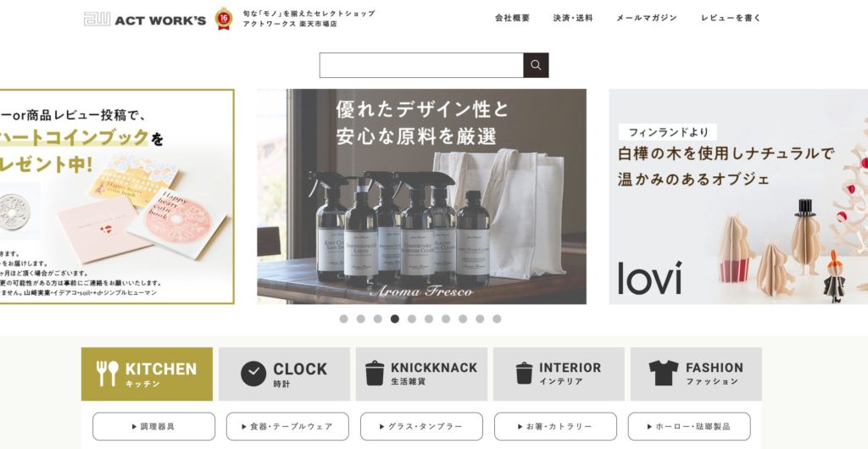The height and width of the screenshot is (449, 868).
Task: Select the fifth carousel dot indicator
Action: pos(412,319)
